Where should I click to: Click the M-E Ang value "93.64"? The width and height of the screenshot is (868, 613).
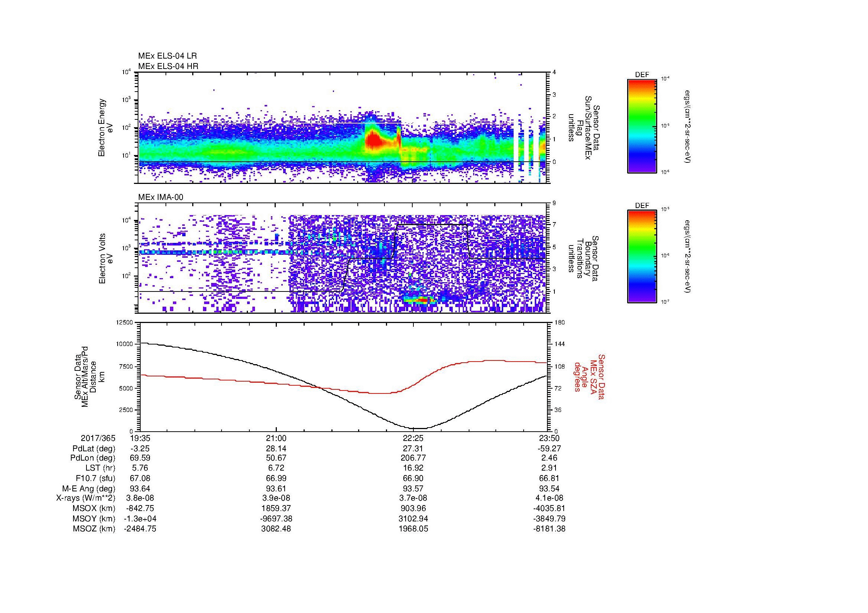coord(140,489)
